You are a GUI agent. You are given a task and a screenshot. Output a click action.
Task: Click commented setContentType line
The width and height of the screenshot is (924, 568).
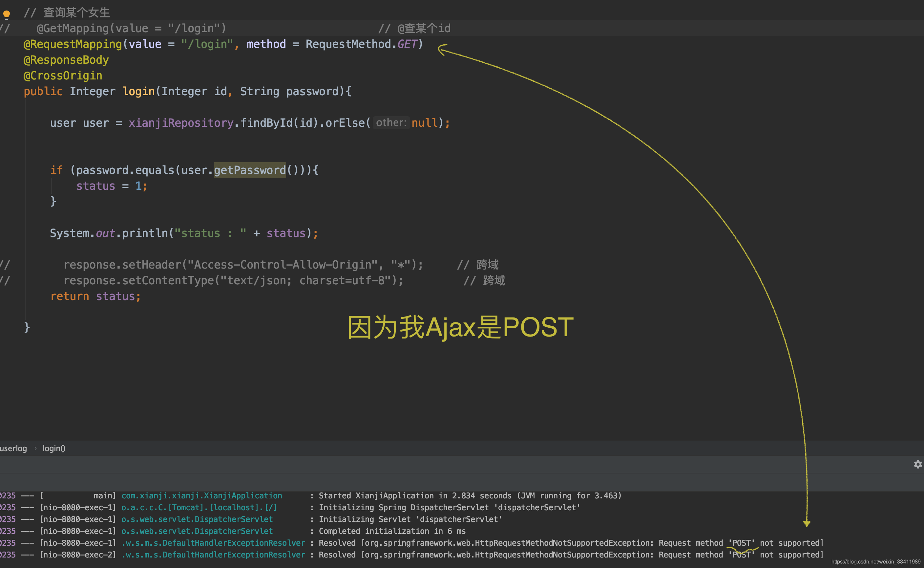[x=233, y=281]
